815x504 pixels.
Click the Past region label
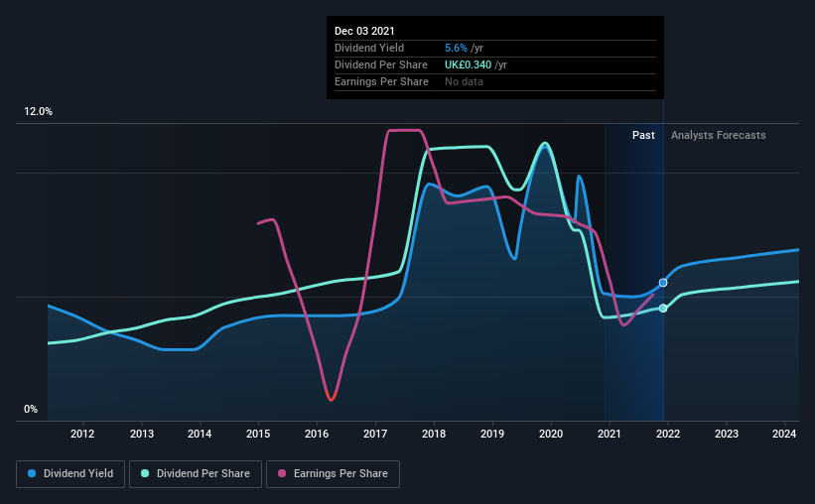pyautogui.click(x=643, y=135)
